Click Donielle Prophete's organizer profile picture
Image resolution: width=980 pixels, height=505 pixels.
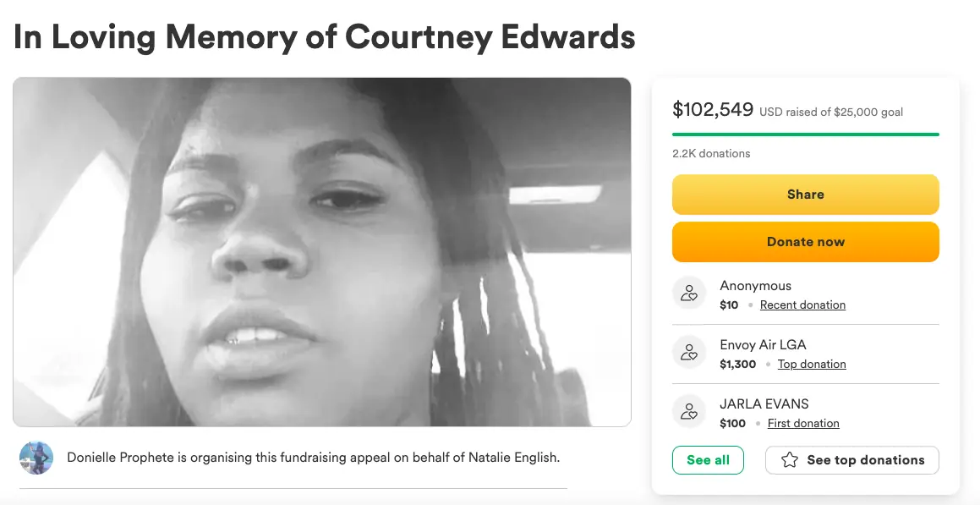point(36,458)
